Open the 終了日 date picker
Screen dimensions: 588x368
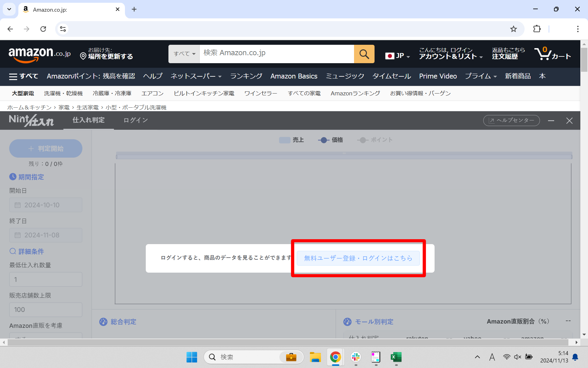coord(46,235)
